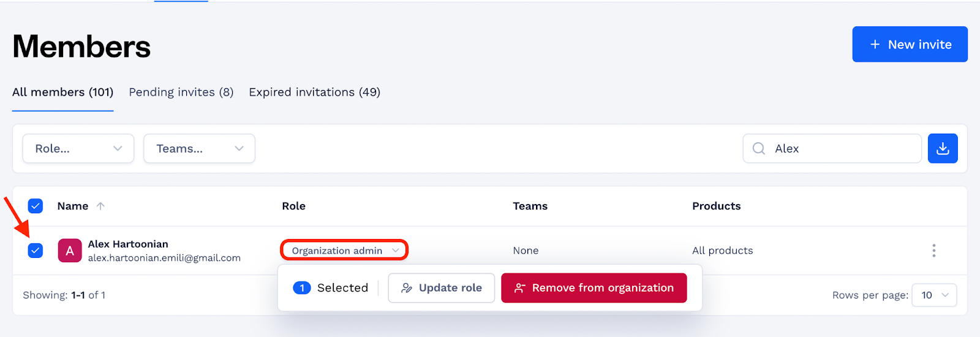Open the three-dot menu for Alex Hartoonian
Viewport: 980px width, 337px height.
point(933,251)
